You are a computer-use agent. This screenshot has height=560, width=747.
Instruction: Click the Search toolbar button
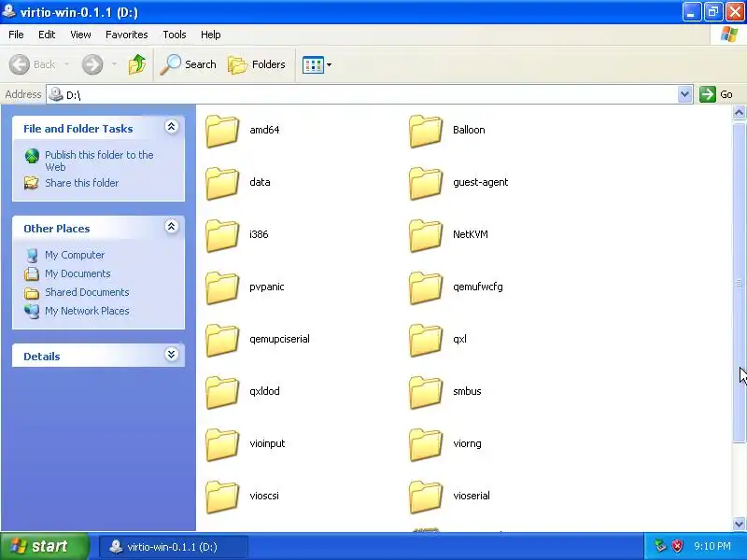(189, 64)
